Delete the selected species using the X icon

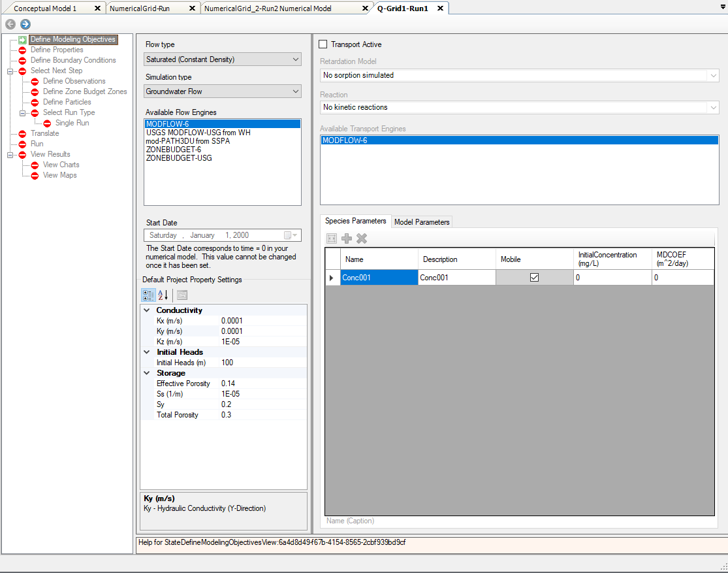pyautogui.click(x=361, y=238)
